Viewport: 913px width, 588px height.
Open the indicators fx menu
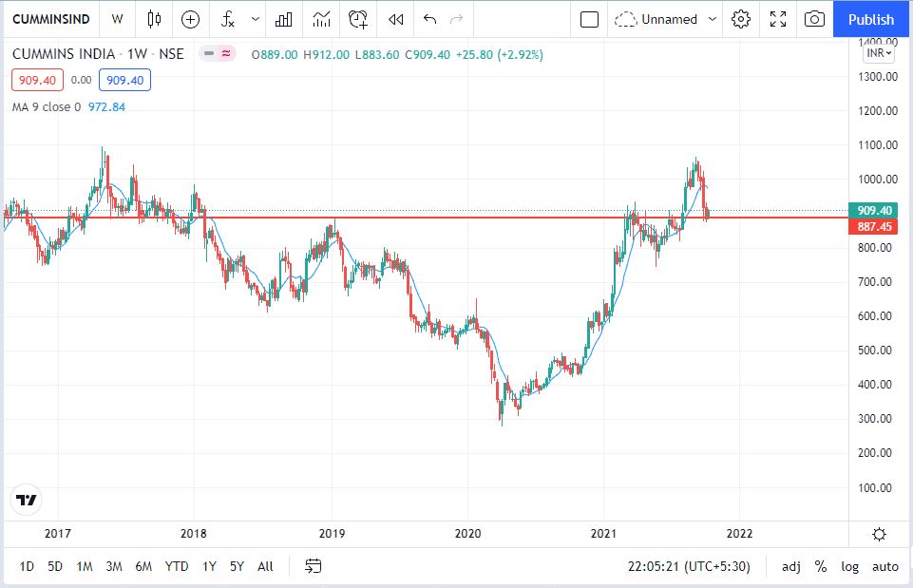pyautogui.click(x=228, y=19)
